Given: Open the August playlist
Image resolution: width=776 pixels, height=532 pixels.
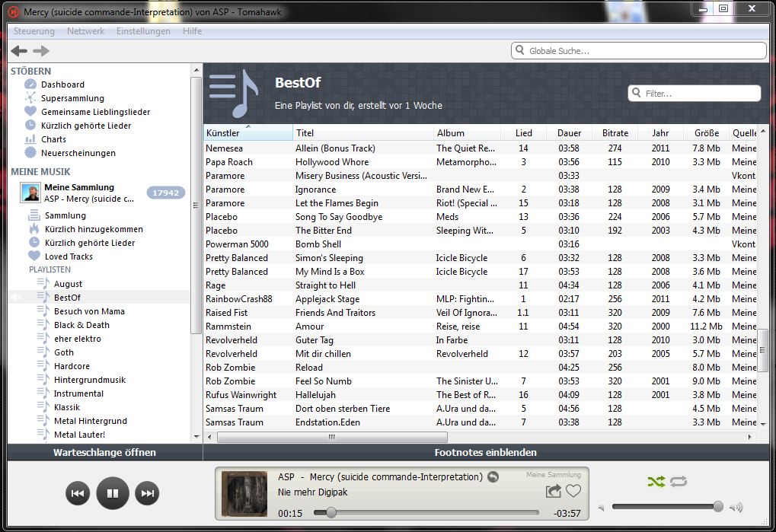Looking at the screenshot, I should (68, 284).
